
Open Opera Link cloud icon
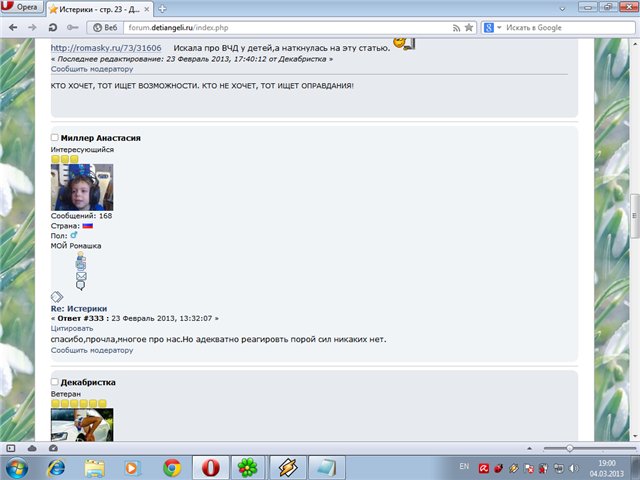pyautogui.click(x=32, y=448)
